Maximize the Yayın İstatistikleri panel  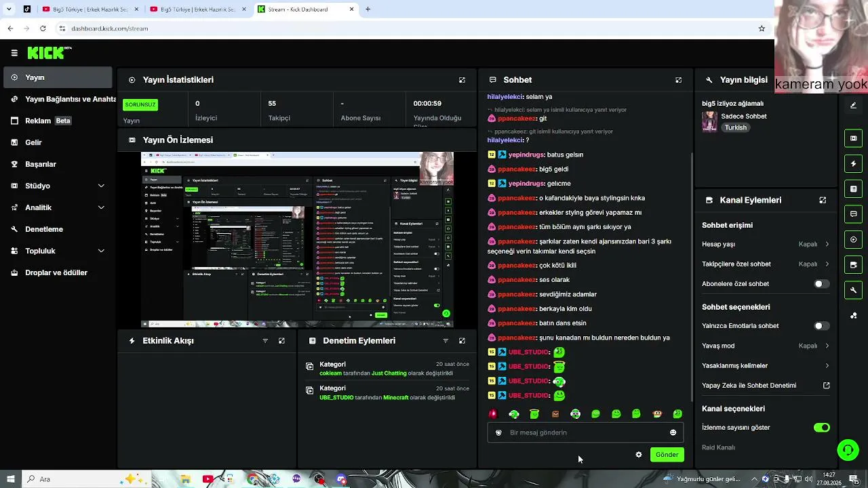click(462, 80)
